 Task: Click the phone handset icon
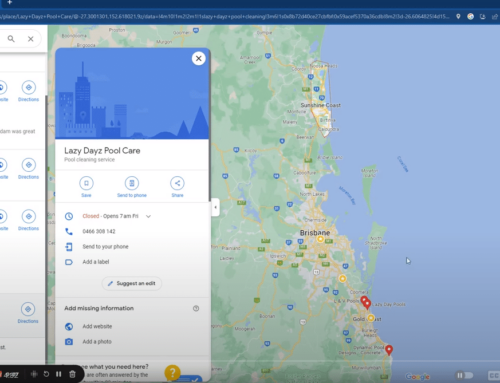point(69,231)
